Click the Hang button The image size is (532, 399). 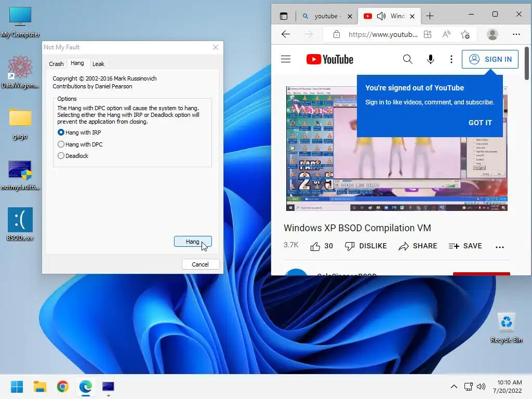point(193,242)
